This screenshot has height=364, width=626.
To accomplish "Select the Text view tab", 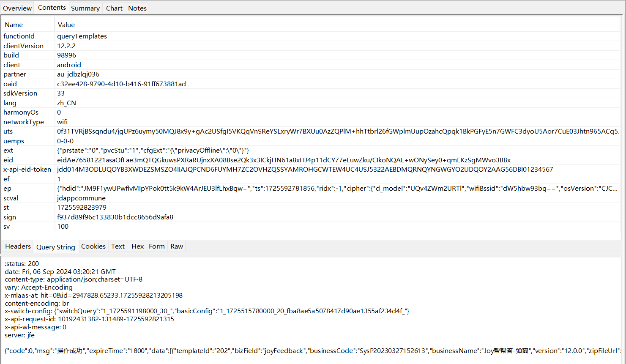I will (x=118, y=246).
